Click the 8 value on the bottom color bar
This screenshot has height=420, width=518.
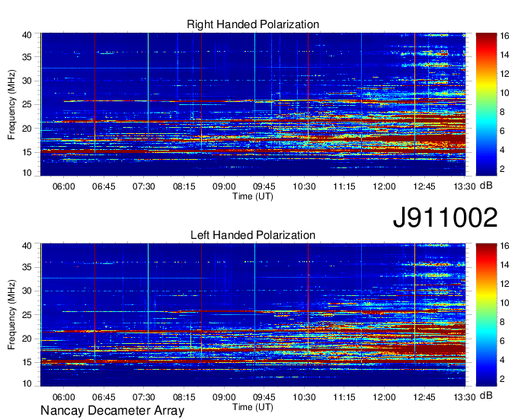503,322
